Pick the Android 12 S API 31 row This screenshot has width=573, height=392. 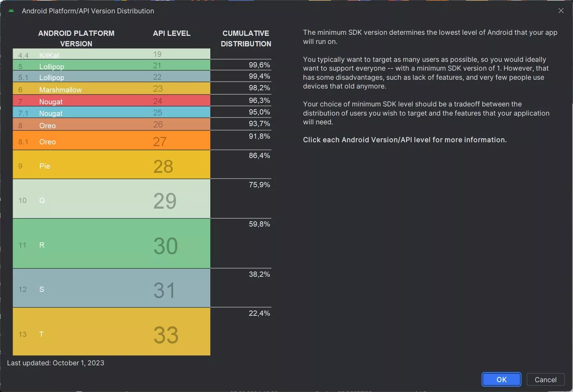coord(111,288)
